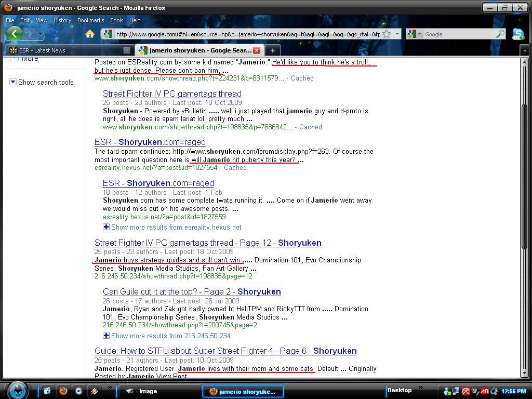
Task: Open the URL bar history dropdown
Action: click(x=397, y=34)
